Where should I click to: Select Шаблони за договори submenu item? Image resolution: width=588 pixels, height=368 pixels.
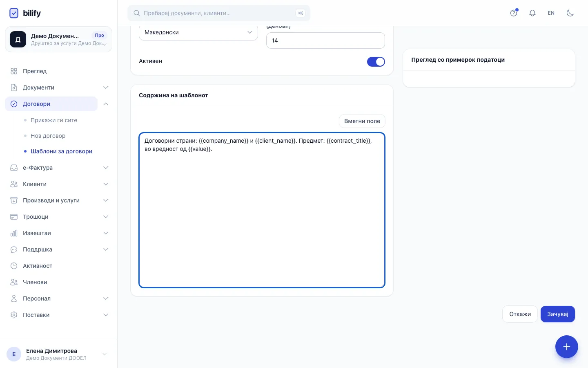(x=61, y=151)
